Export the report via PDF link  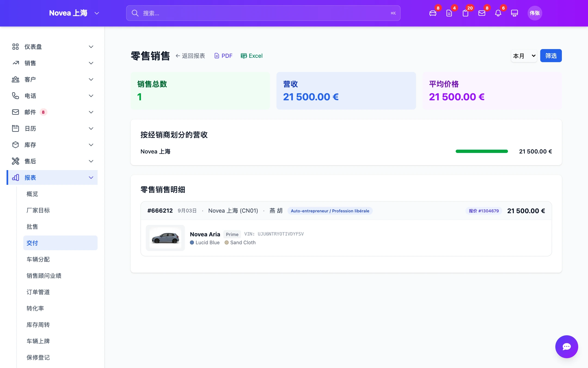point(223,56)
